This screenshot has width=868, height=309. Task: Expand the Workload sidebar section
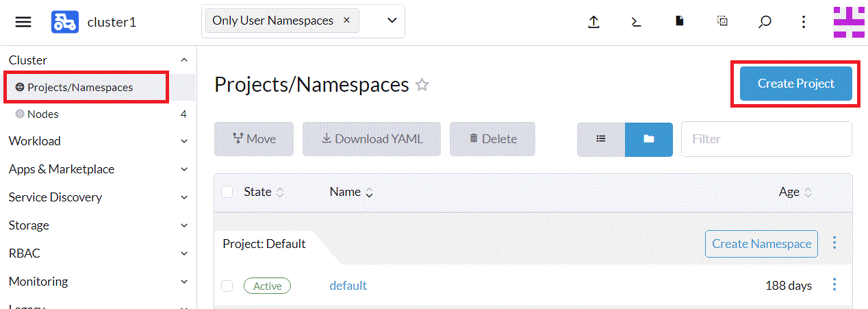(x=97, y=141)
